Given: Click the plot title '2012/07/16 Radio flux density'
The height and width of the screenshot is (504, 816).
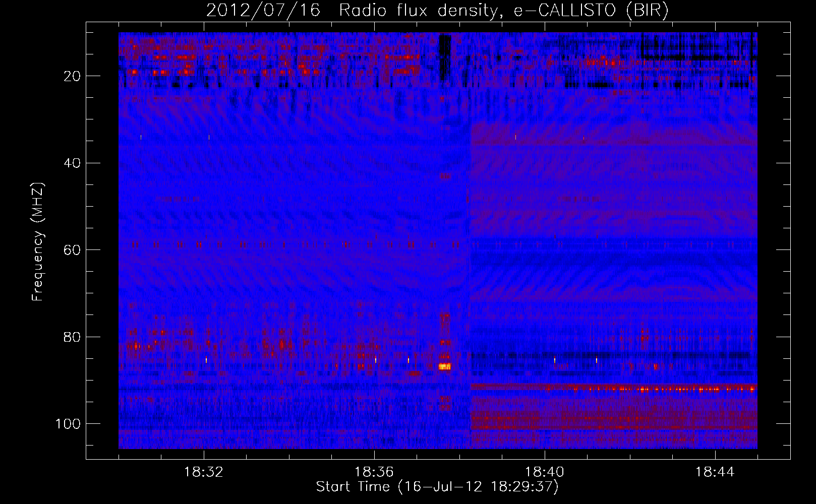Looking at the screenshot, I should pyautogui.click(x=352, y=11).
